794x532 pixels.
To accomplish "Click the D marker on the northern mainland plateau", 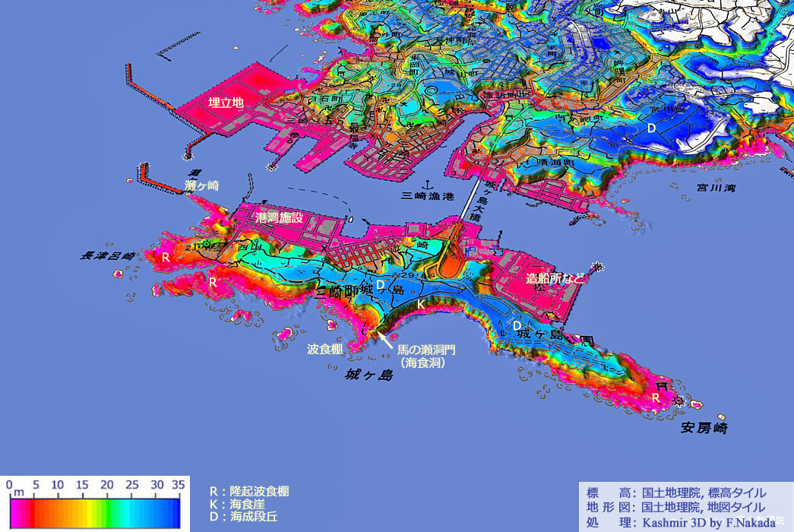I will coord(650,129).
